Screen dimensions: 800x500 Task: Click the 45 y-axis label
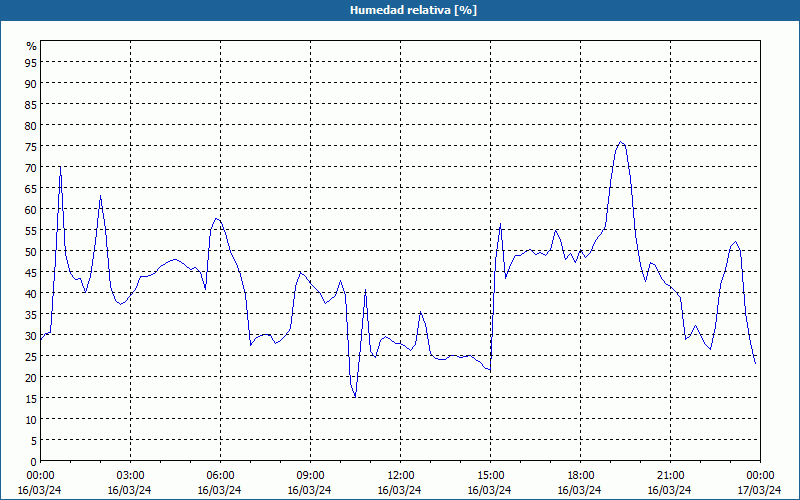coord(31,273)
